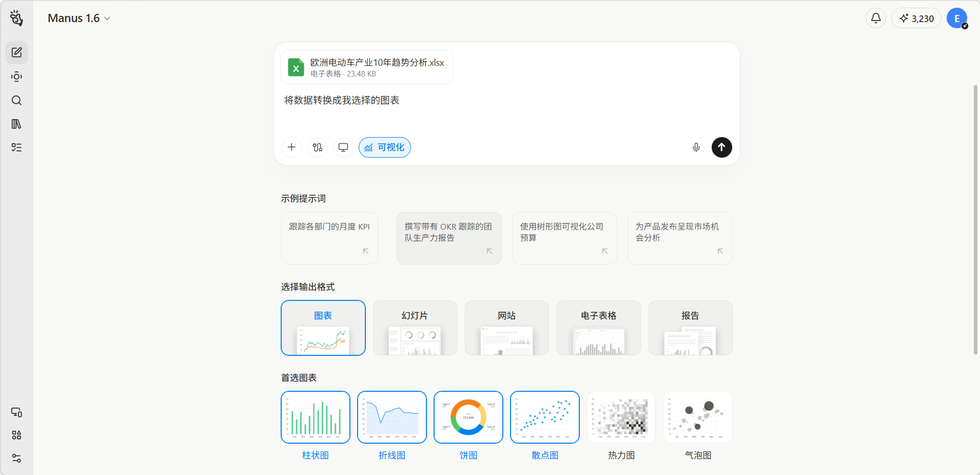
Task: Click the attached 欧洲电动车产业 xlsx file
Action: (x=366, y=67)
